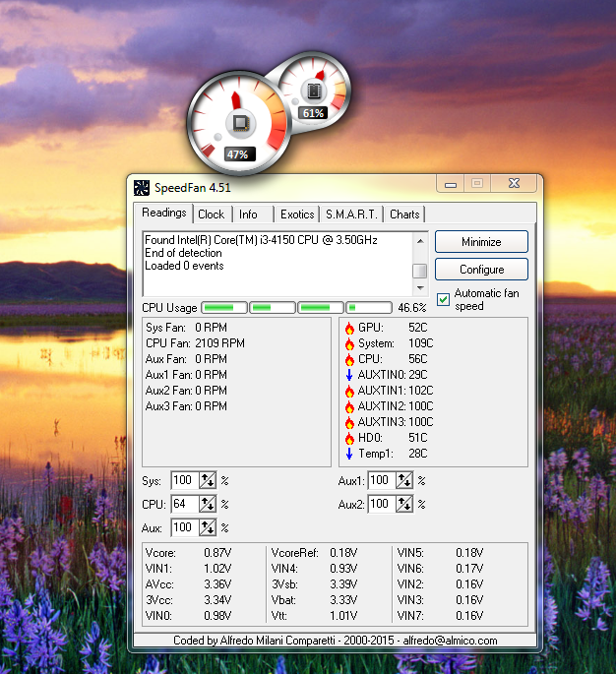The height and width of the screenshot is (674, 616).
Task: Click the AUXTIN1 flame icon
Action: click(349, 391)
